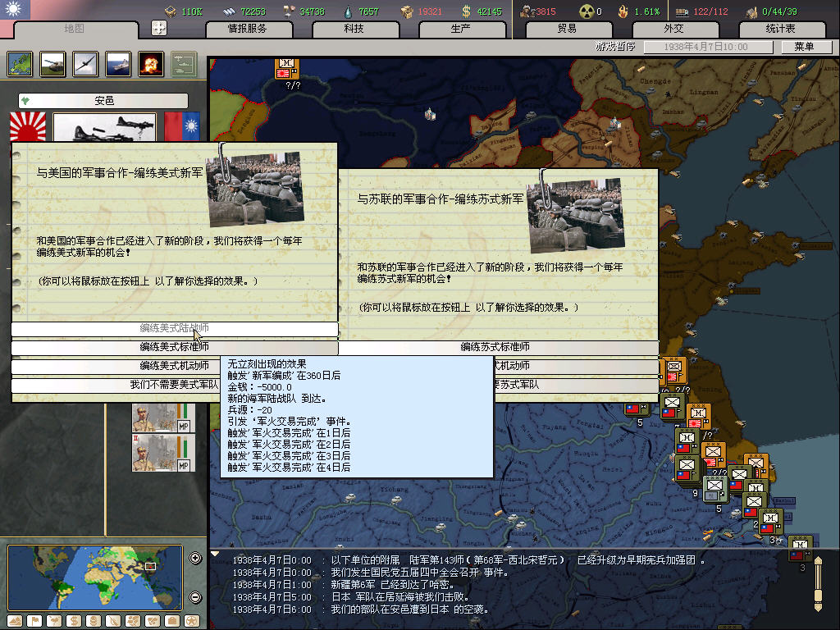Open the 贸易 tab
Screen dimensions: 840x630
(568, 29)
